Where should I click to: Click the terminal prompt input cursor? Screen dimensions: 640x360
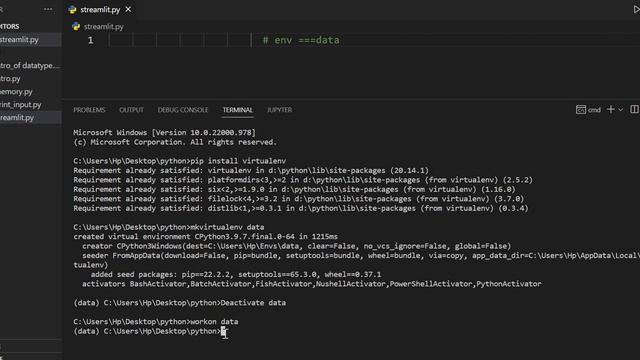223,331
